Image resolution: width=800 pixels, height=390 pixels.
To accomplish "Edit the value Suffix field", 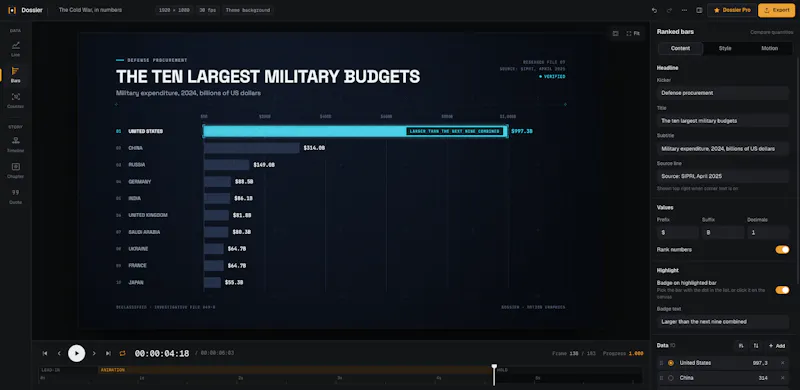I will (723, 232).
